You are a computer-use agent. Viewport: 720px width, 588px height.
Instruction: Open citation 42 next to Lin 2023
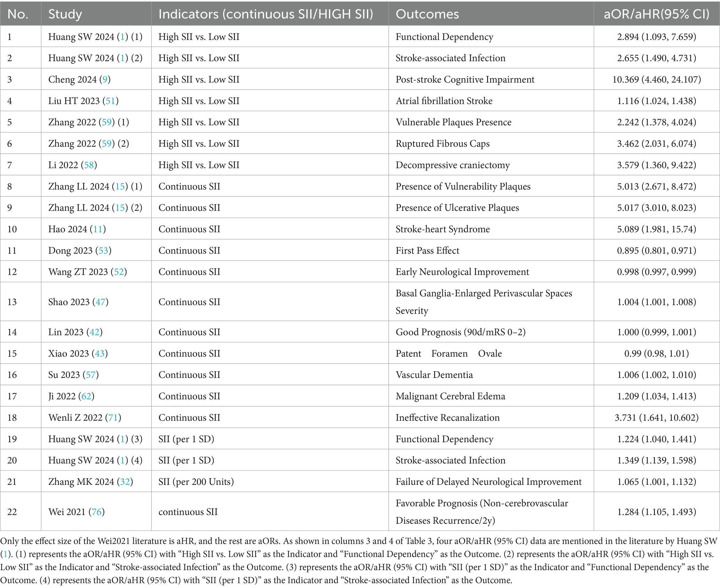pyautogui.click(x=94, y=332)
